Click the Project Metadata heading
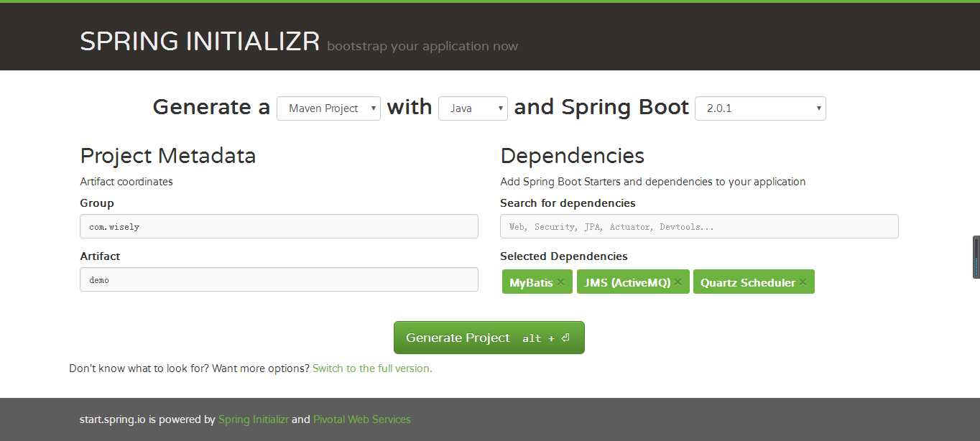980x441 pixels. [x=168, y=156]
